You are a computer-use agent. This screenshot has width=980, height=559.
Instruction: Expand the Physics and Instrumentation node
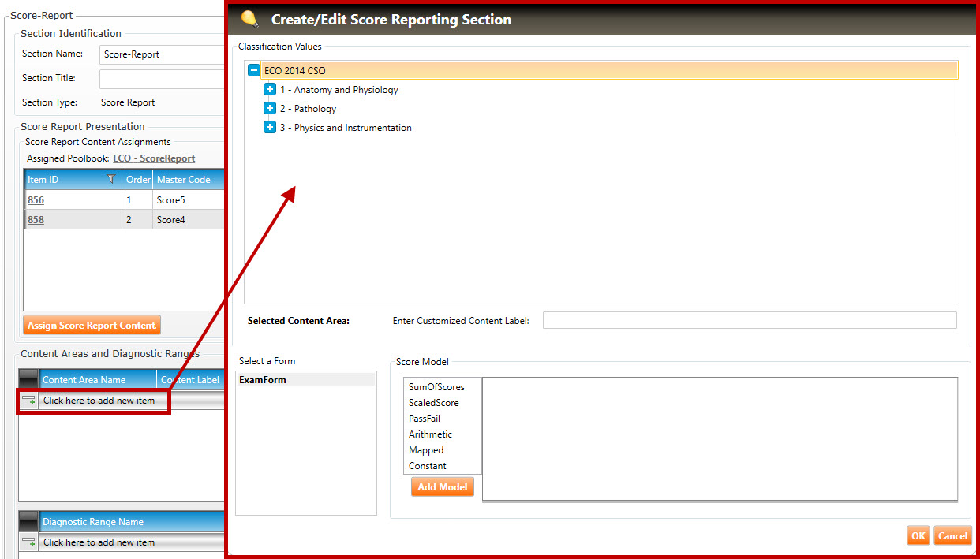270,128
